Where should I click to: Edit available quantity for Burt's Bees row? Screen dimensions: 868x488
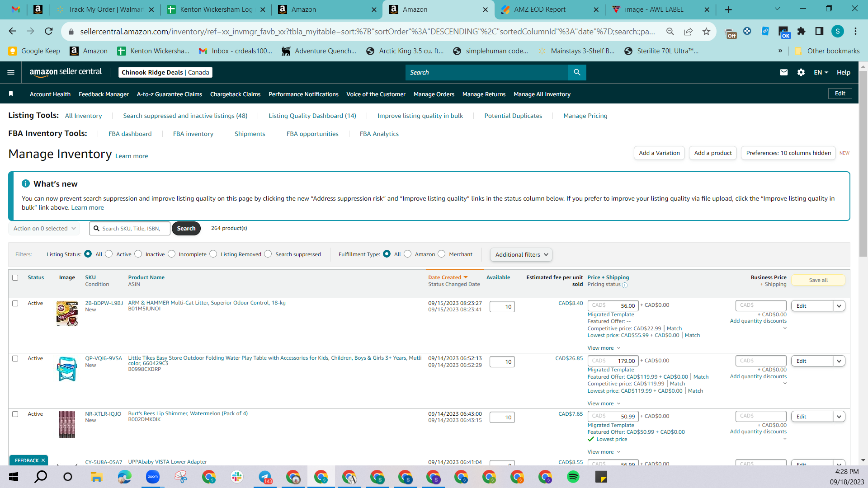(502, 418)
